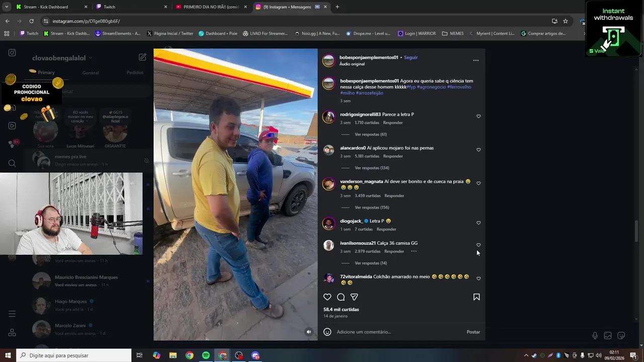
Task: Open the tab search dropdown arrow
Action: point(7,7)
